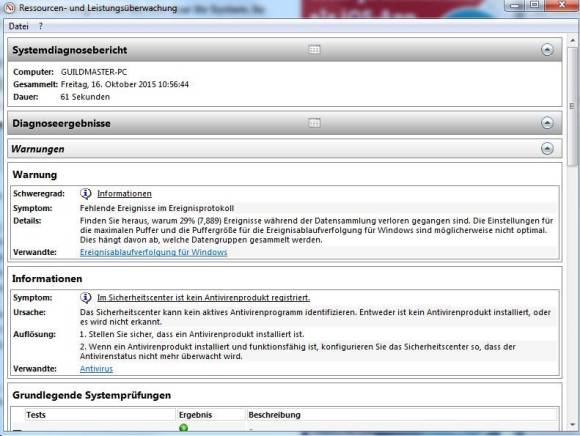Click the scrollbar up arrow
Screen dimensions: 580x436
[572, 40]
